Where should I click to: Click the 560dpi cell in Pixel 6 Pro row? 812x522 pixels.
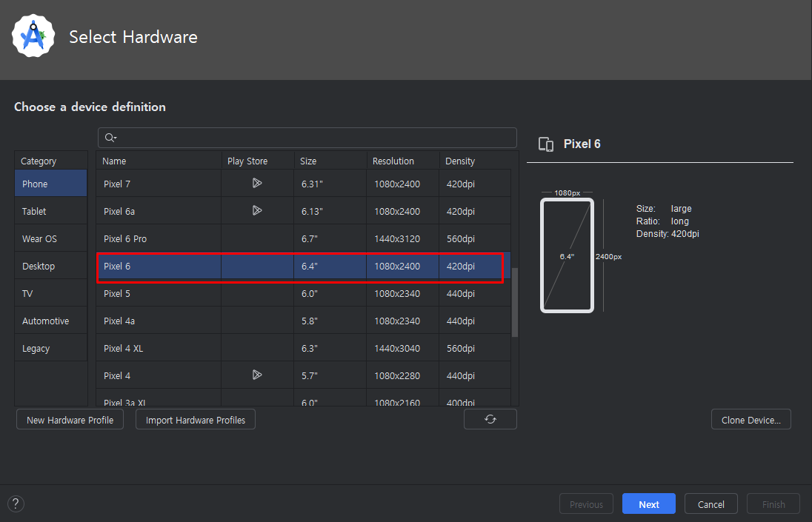[476, 238]
